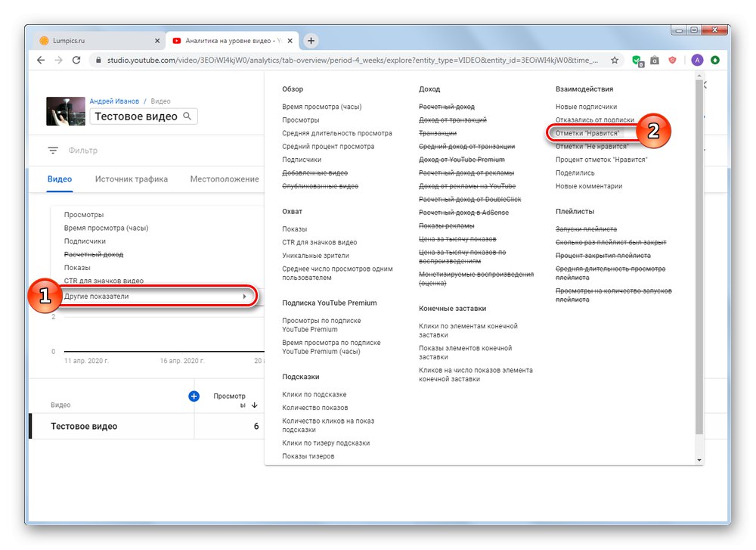Click the green update arrow icon
Screen dimensions: 756x550
pyautogui.click(x=715, y=61)
